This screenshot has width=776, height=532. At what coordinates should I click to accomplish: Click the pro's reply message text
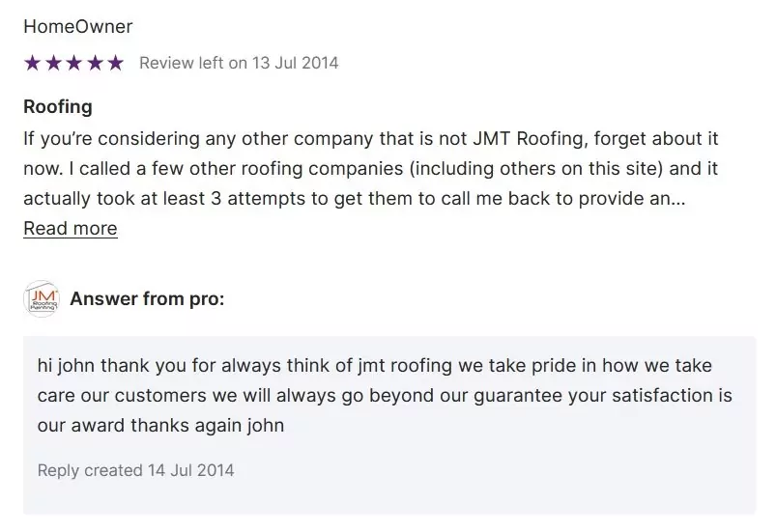click(385, 396)
